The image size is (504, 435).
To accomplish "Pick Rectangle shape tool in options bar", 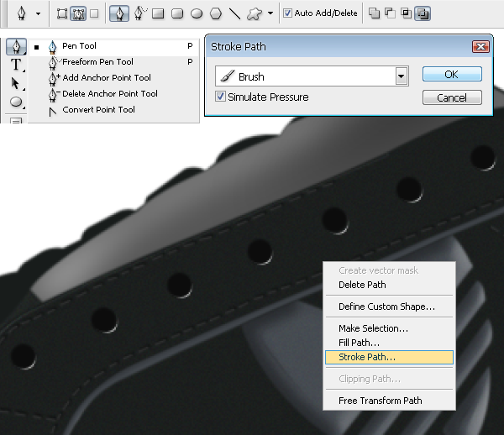I will pos(158,13).
